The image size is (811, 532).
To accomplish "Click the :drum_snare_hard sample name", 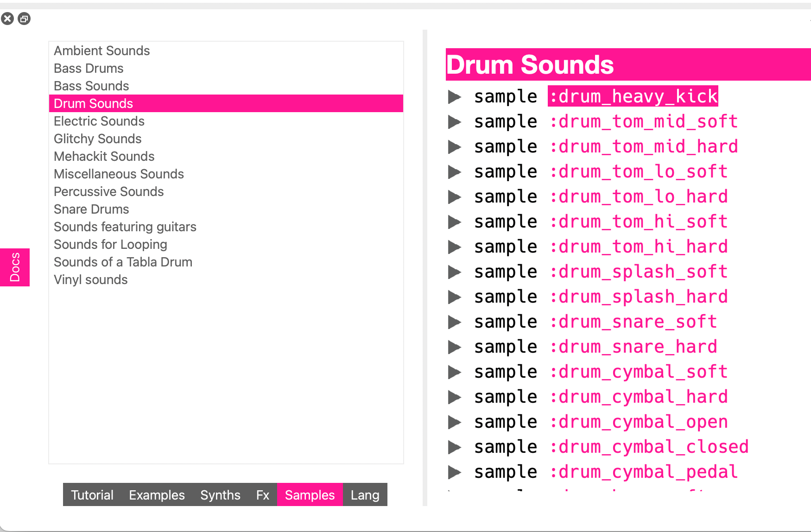I will [634, 347].
